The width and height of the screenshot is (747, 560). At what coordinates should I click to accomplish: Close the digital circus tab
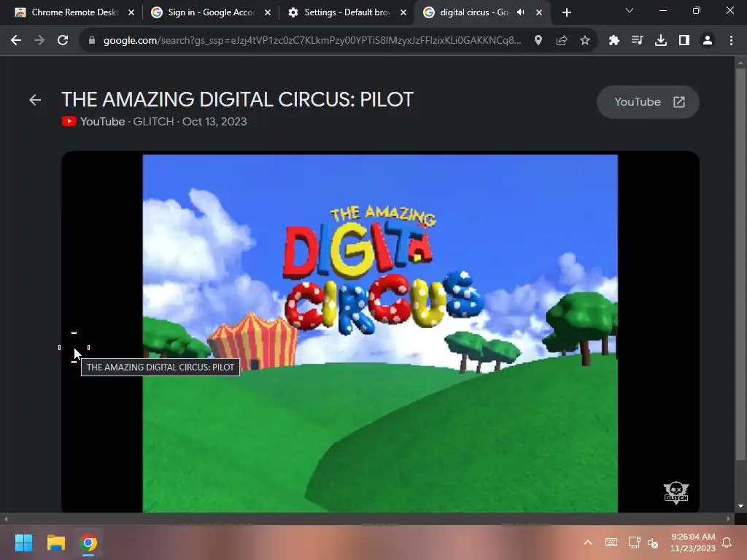(539, 12)
